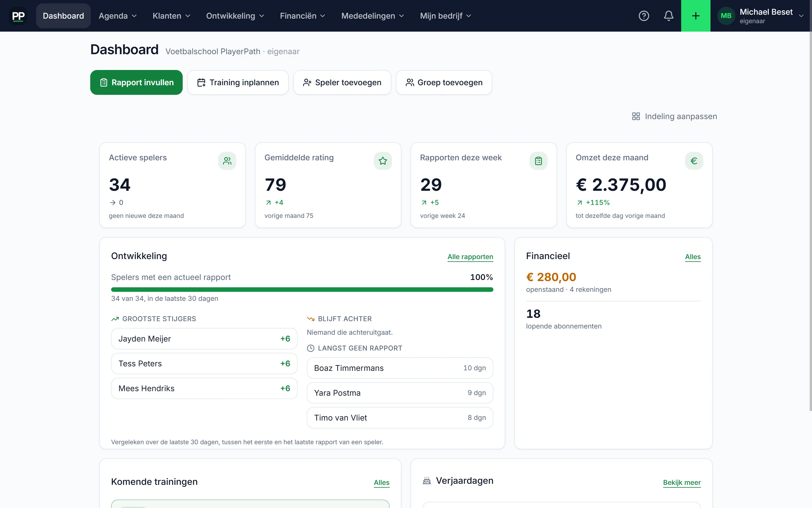Click Indeling aanpassen text
The image size is (812, 508).
(681, 116)
